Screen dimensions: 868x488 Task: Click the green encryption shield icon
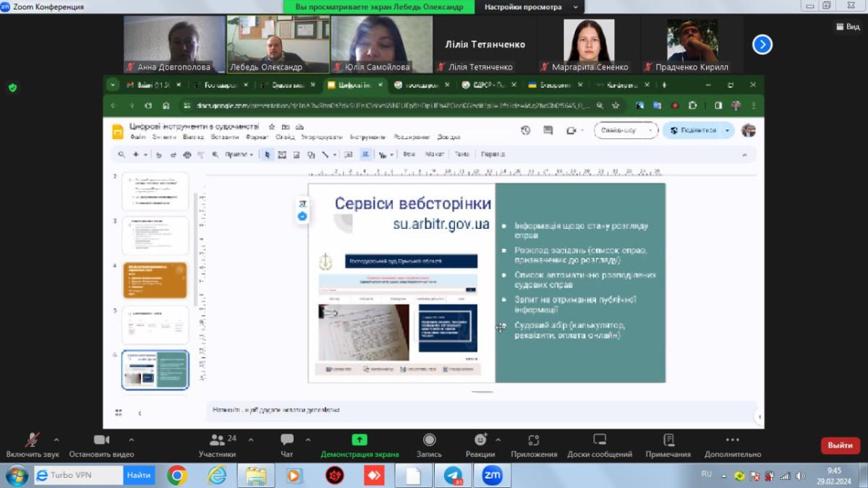(12, 88)
